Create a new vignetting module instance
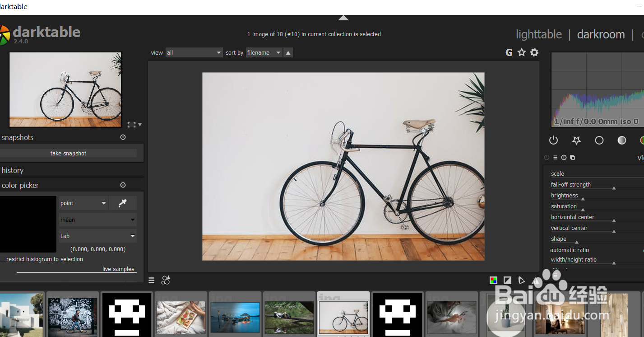The width and height of the screenshot is (644, 337). point(572,158)
